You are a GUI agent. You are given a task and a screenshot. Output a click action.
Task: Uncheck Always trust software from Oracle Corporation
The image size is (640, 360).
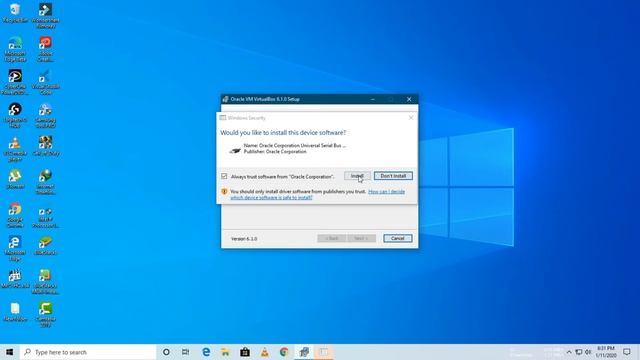coord(224,176)
